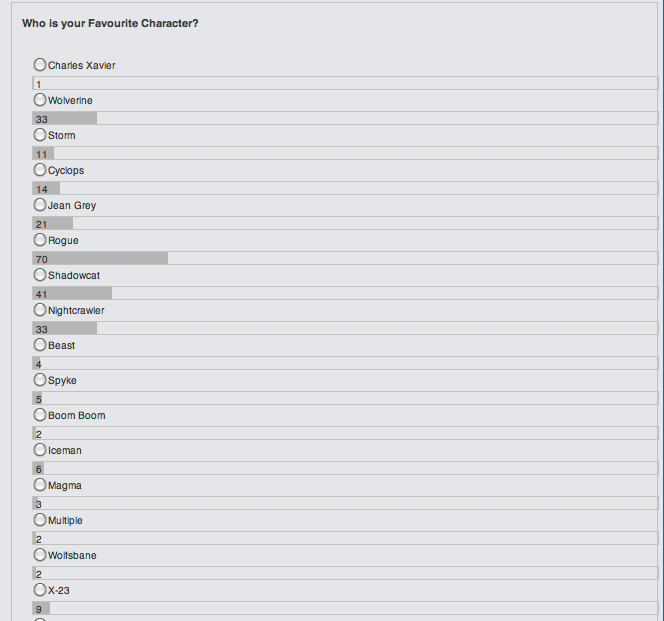Pick Beast radio option

click(x=40, y=345)
